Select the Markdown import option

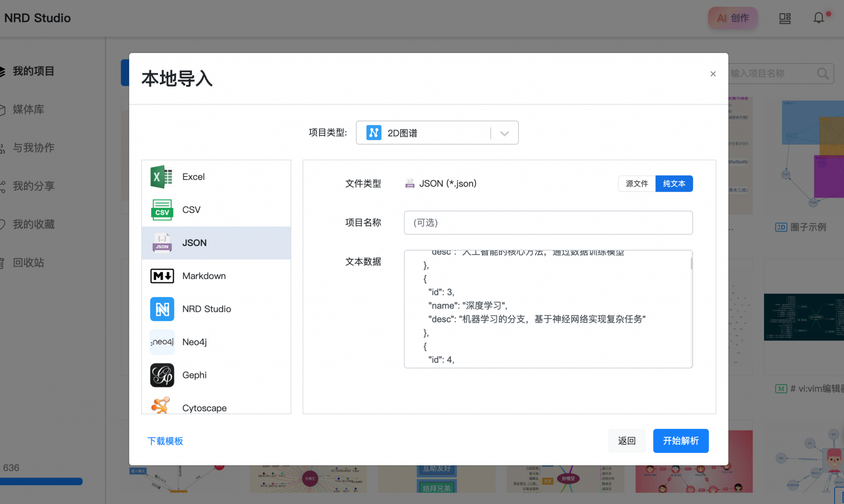tap(204, 276)
